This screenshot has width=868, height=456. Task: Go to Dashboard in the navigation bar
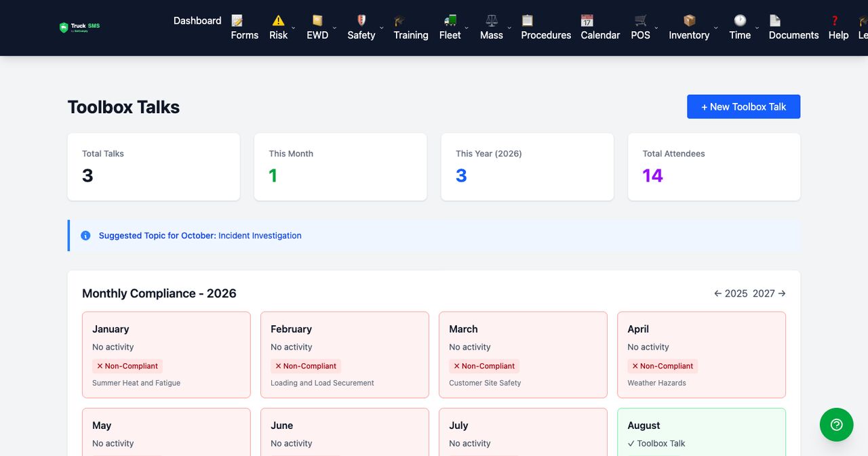pyautogui.click(x=197, y=20)
